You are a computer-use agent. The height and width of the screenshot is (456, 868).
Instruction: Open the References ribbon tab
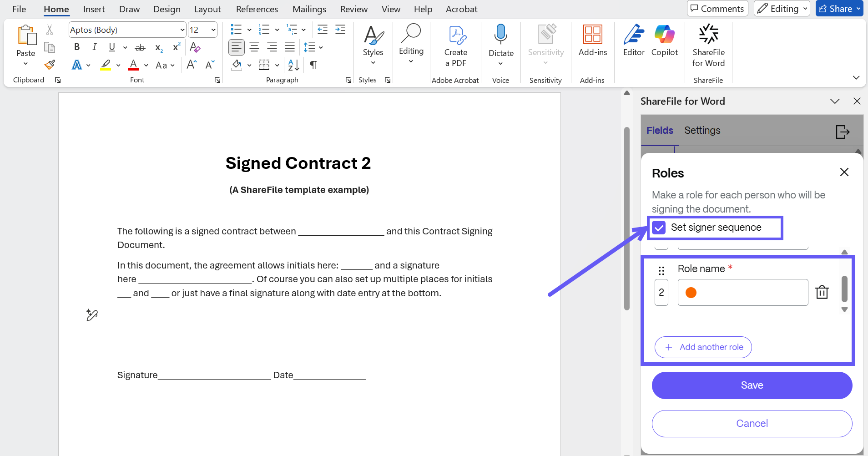pyautogui.click(x=257, y=9)
